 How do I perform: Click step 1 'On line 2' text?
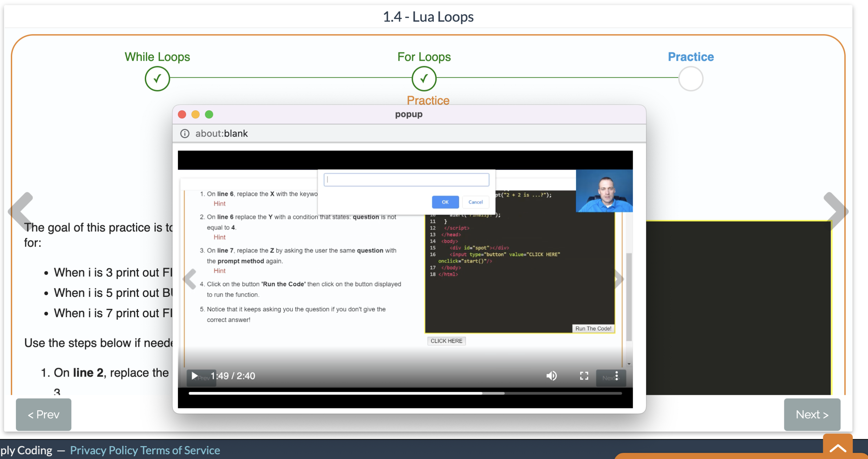tap(111, 372)
